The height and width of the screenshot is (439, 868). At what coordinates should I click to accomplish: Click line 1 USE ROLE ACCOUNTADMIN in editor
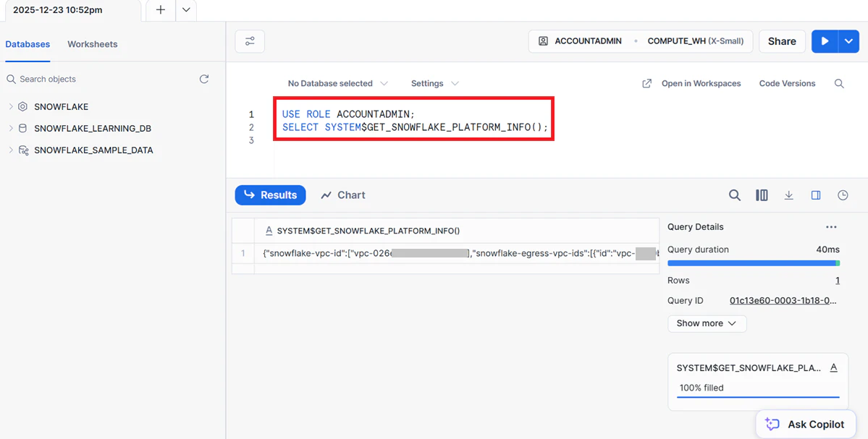click(348, 114)
